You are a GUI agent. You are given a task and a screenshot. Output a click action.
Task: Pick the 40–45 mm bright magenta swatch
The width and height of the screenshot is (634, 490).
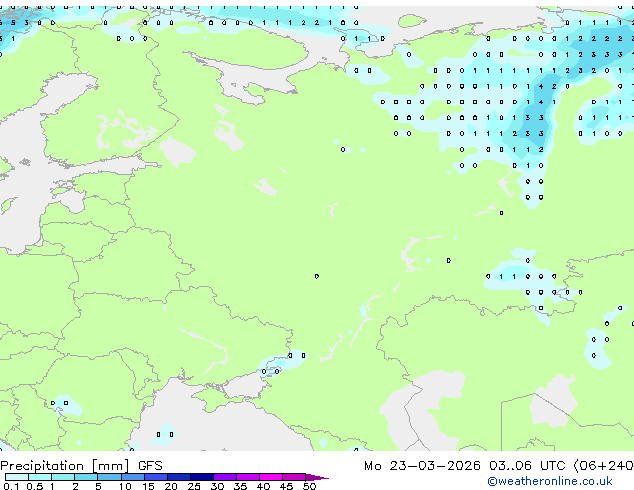[x=271, y=477]
